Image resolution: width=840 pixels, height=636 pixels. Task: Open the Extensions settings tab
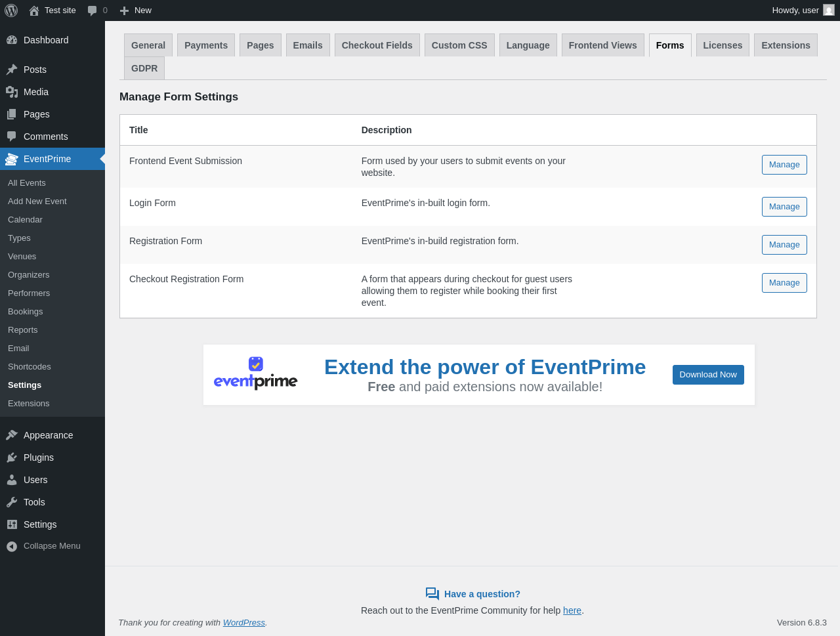[786, 45]
